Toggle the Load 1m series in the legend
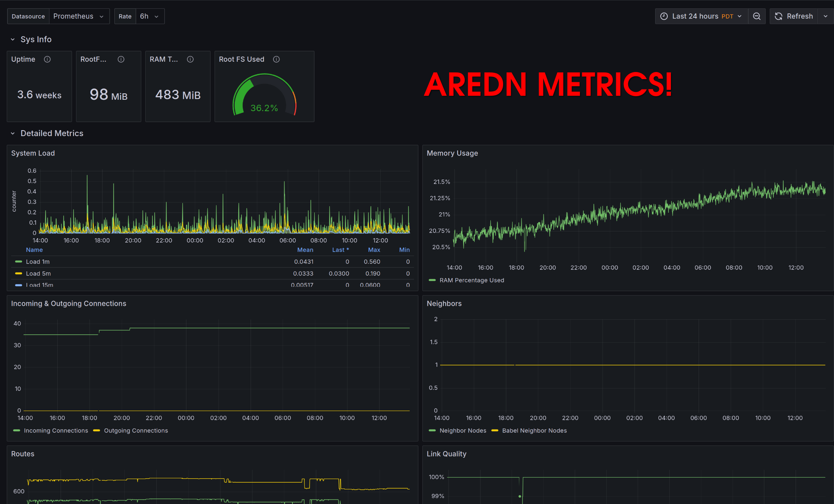Image resolution: width=834 pixels, height=504 pixels. pyautogui.click(x=38, y=261)
